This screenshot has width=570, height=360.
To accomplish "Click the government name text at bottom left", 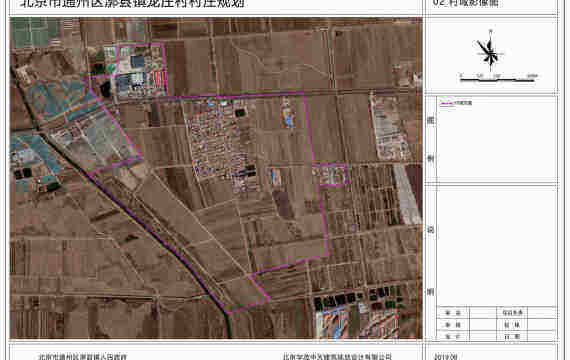I will [x=83, y=357].
